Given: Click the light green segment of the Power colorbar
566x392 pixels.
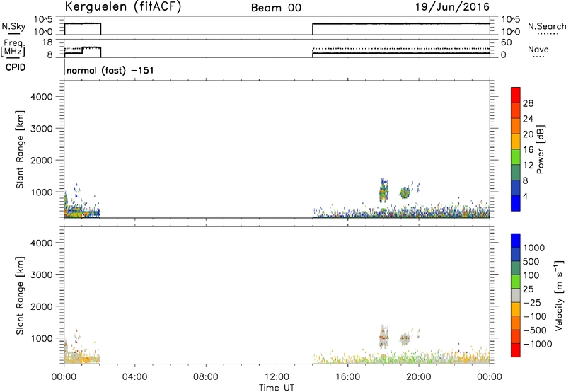Looking at the screenshot, I should [x=516, y=156].
